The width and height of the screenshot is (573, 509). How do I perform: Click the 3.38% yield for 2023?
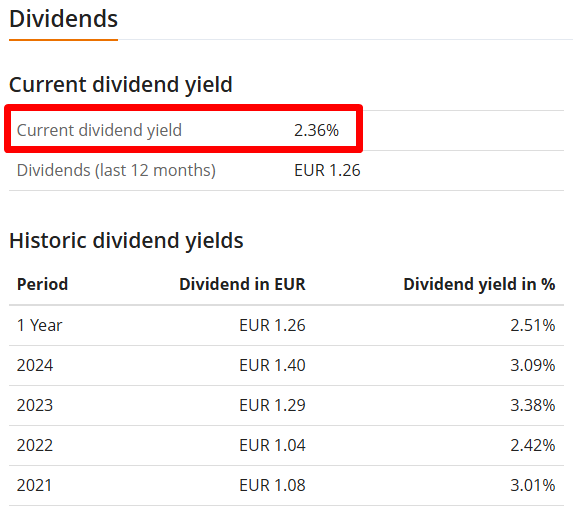533,405
